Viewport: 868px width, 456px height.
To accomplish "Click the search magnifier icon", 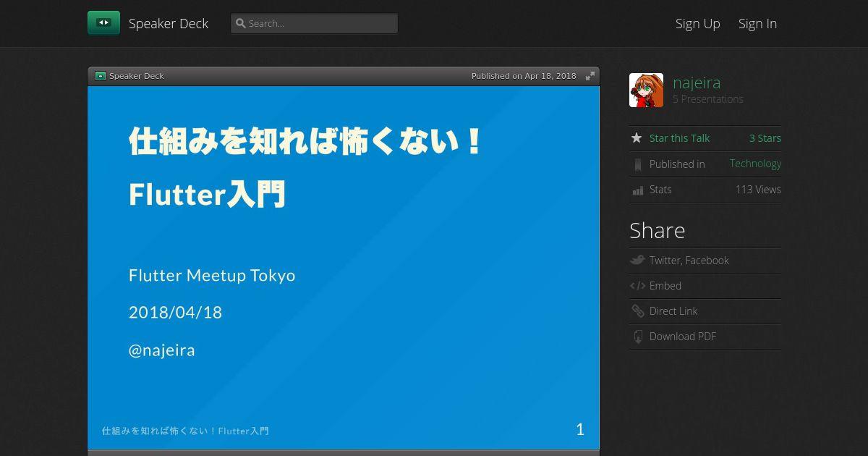I will [x=241, y=23].
